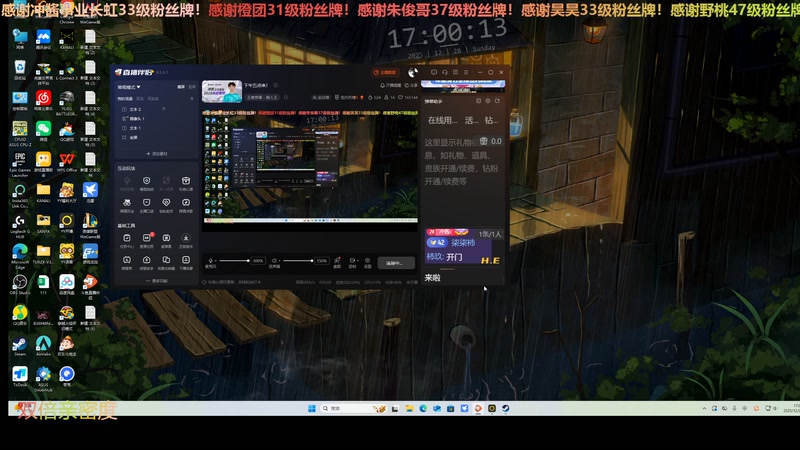Expand the record options dropdown
This screenshot has height=450, width=800.
point(357,261)
